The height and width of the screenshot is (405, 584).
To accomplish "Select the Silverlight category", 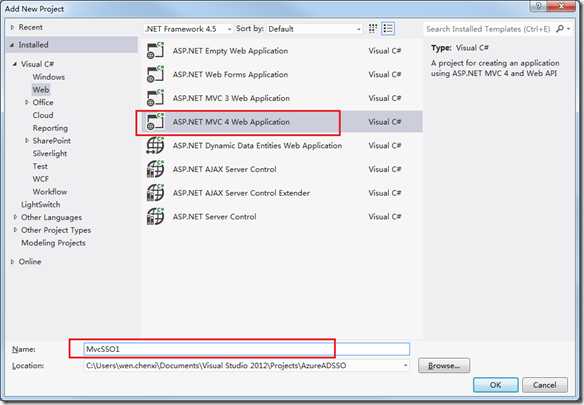I will pyautogui.click(x=50, y=154).
